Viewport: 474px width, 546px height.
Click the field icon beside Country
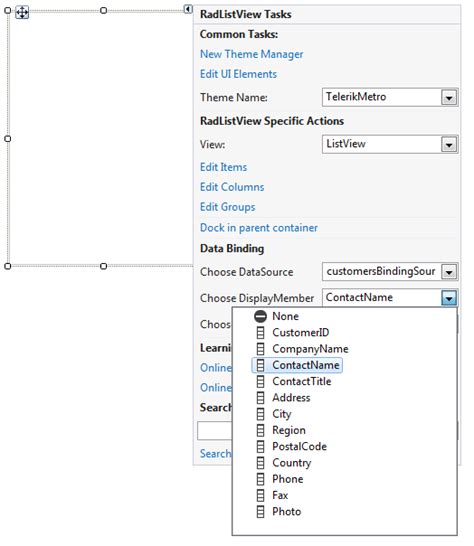click(260, 462)
